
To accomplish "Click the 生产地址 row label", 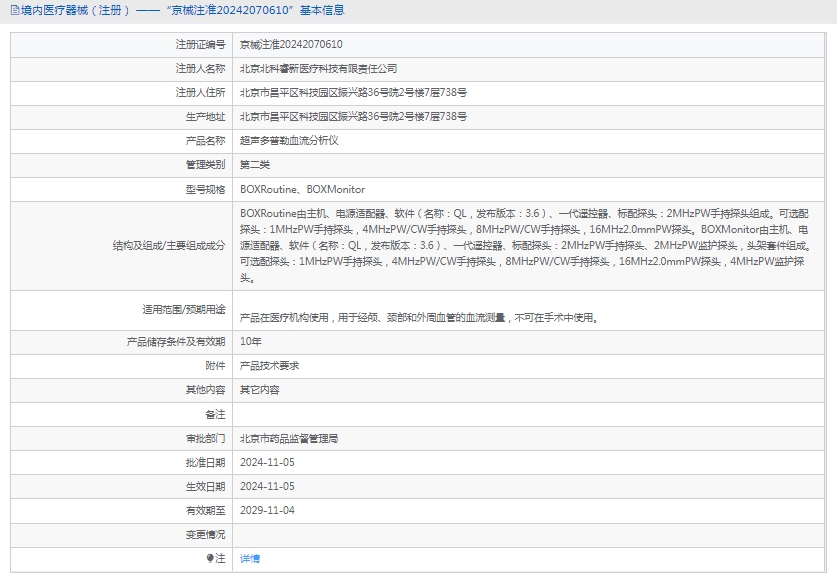I will click(205, 117).
